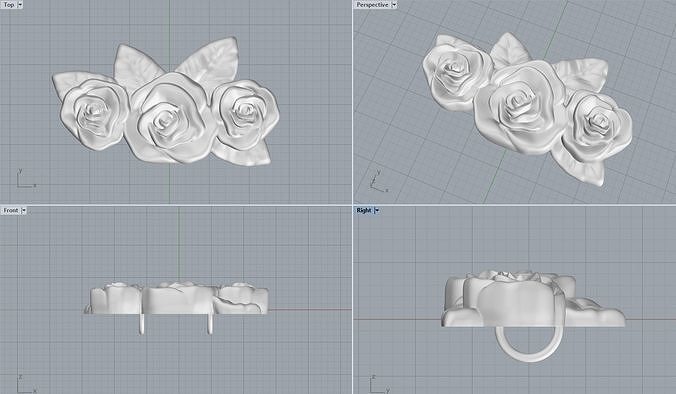The image size is (676, 394).
Task: Open the Top viewport dropdown arrow menu
Action: tap(20, 5)
